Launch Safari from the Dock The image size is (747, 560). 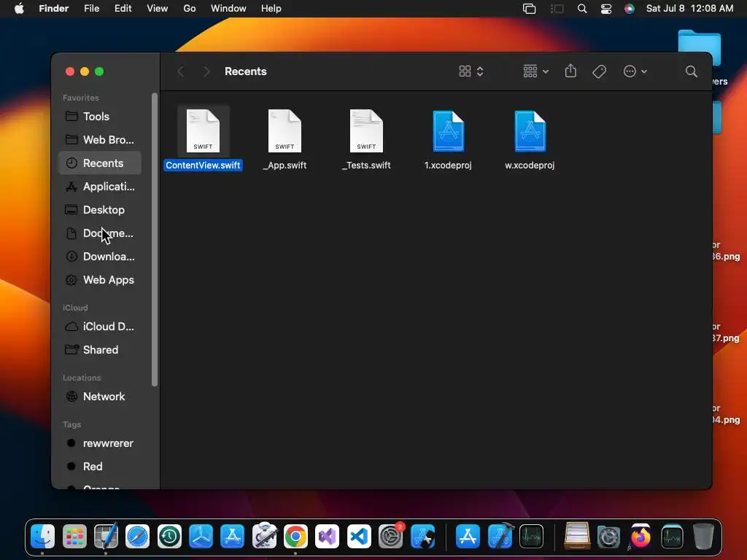pos(137,537)
